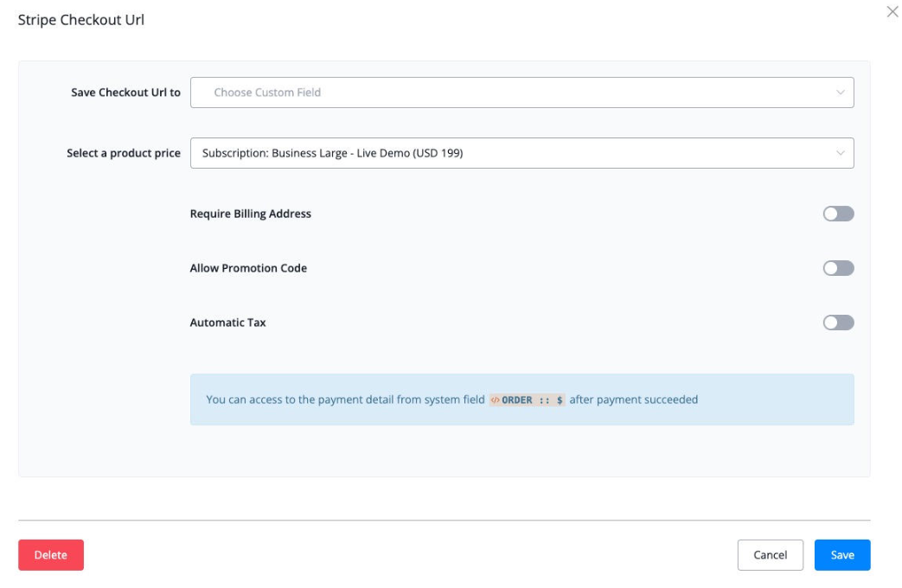Click the chevron arrow in the product price selector
Viewport: 902px width, 588px height.
coord(840,153)
